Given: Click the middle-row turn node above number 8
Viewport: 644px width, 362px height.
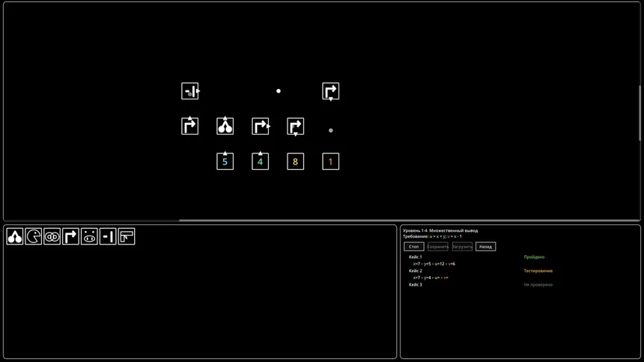Looking at the screenshot, I should coord(295,126).
